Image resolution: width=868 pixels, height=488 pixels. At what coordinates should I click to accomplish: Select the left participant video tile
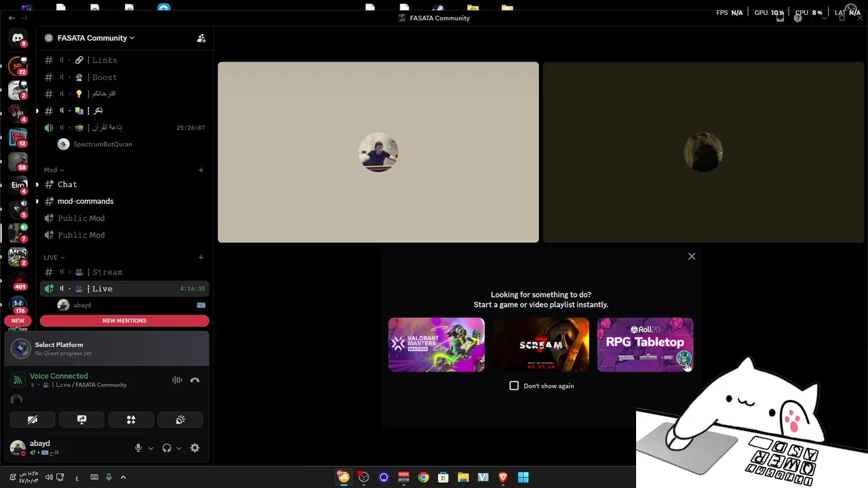point(378,152)
